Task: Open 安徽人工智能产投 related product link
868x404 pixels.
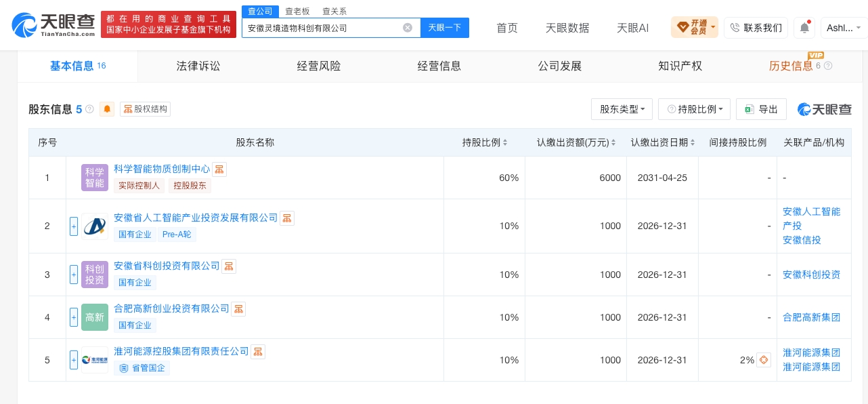Action: 811,218
